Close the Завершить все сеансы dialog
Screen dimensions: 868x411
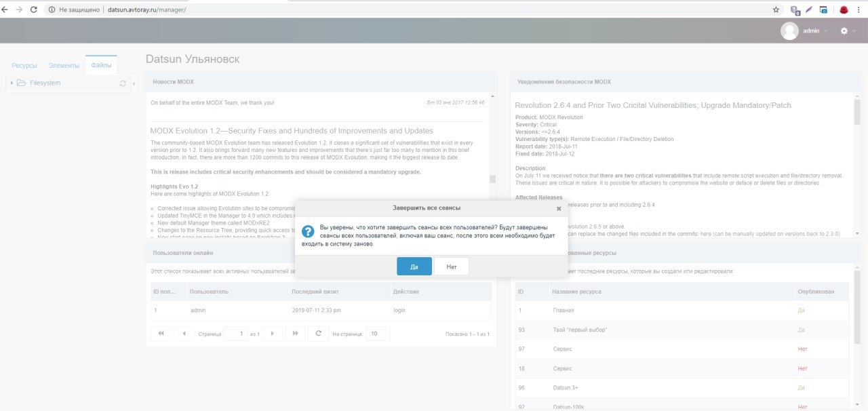pyautogui.click(x=559, y=210)
